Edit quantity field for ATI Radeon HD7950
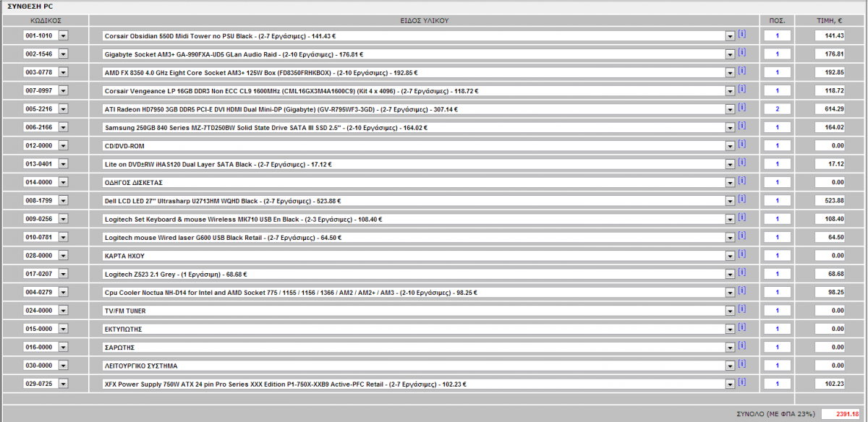The height and width of the screenshot is (422, 868). tap(777, 109)
